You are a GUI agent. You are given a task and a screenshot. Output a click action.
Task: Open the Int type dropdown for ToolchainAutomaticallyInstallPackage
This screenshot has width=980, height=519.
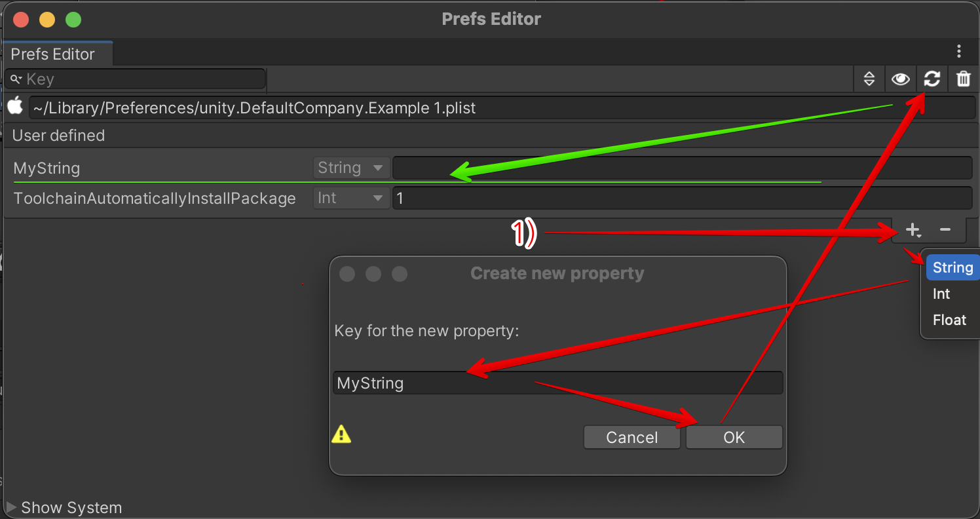[350, 198]
